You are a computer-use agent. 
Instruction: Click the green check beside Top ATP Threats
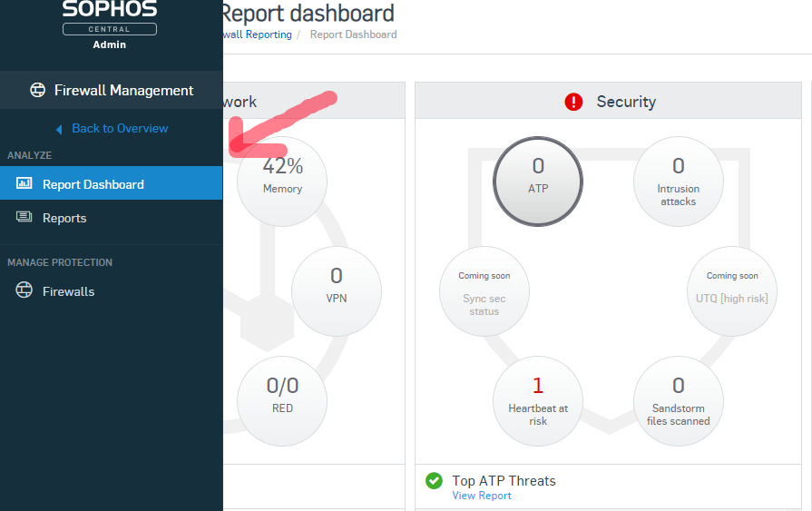click(x=434, y=481)
